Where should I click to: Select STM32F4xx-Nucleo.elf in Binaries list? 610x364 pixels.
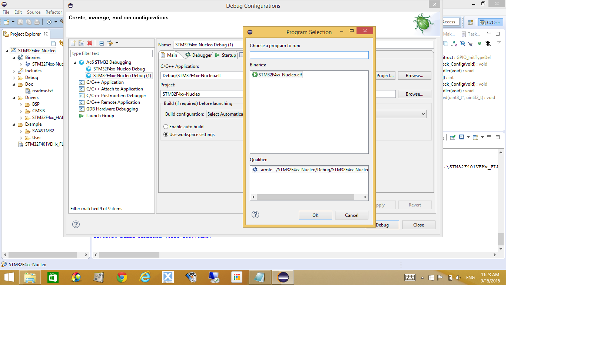click(280, 75)
